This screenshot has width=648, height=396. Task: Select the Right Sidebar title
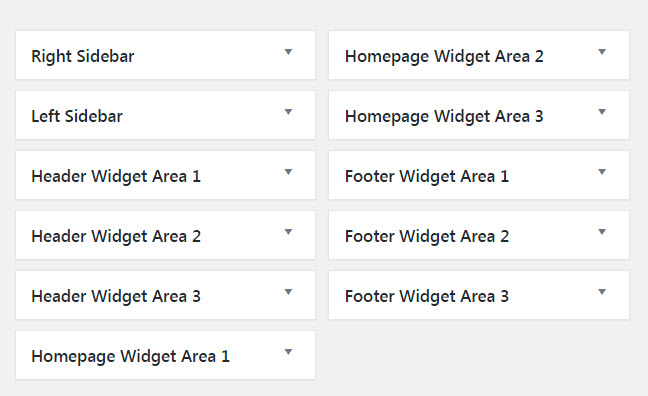pyautogui.click(x=83, y=57)
